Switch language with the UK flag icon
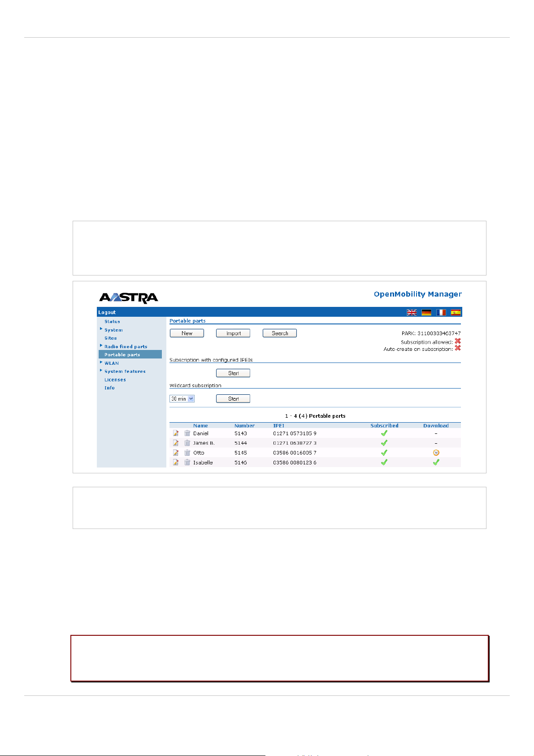The height and width of the screenshot is (756, 534). [x=412, y=312]
